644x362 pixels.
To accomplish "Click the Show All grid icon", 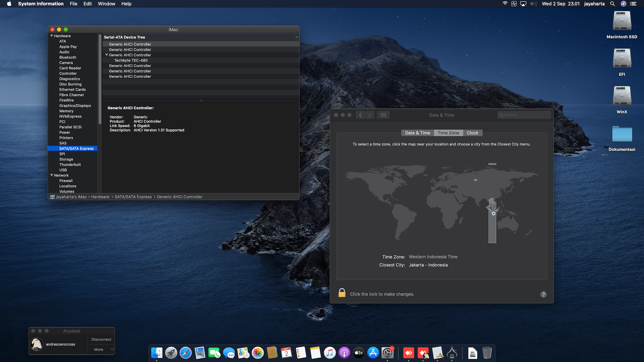I will 383,115.
